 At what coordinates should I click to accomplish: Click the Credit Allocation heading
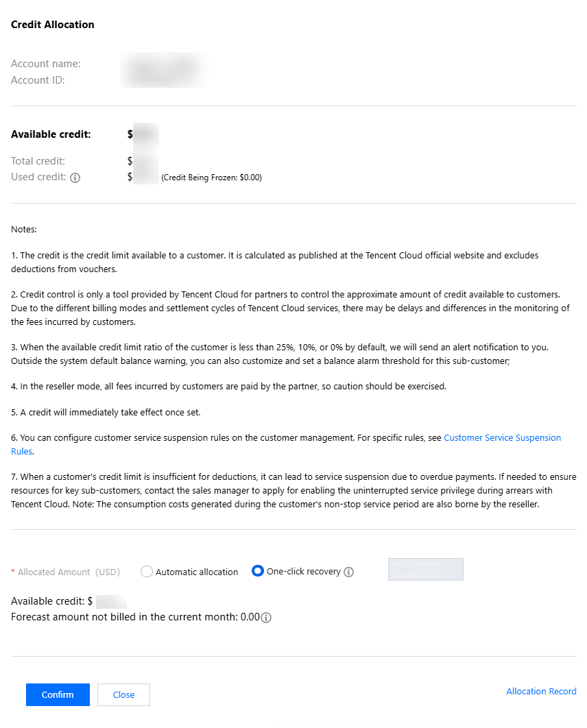pos(53,25)
